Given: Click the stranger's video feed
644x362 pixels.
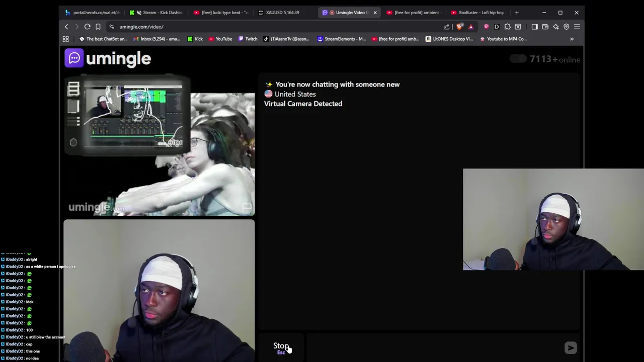Looking at the screenshot, I should tap(159, 146).
